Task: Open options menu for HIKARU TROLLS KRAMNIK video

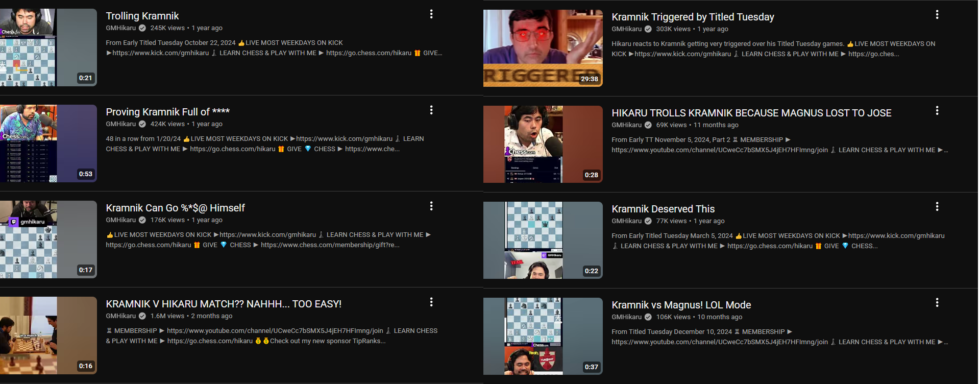Action: click(x=937, y=111)
